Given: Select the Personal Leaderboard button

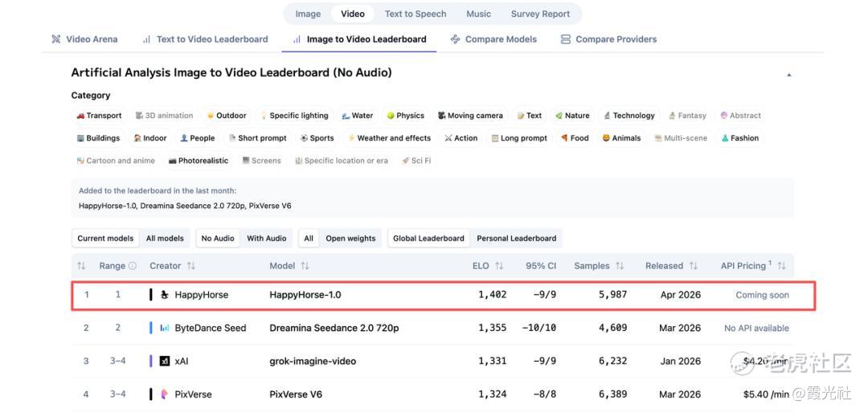Looking at the screenshot, I should pyautogui.click(x=516, y=239).
